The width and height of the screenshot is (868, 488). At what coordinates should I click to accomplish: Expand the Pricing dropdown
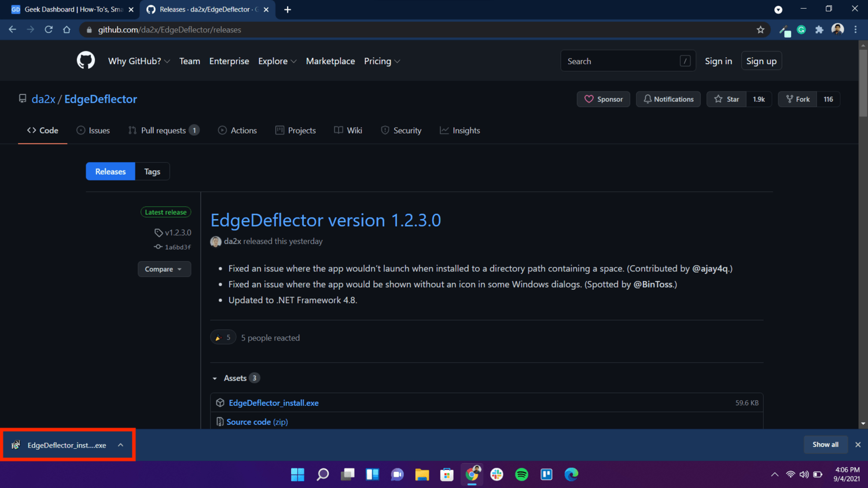point(382,61)
